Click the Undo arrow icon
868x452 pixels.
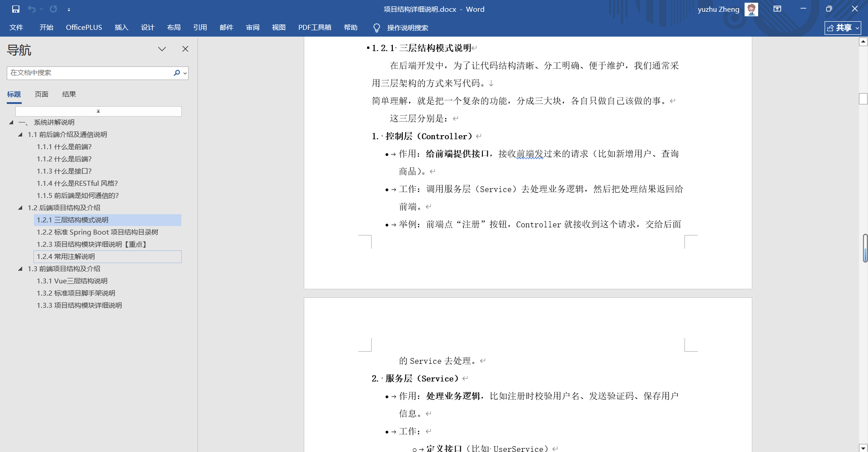[x=31, y=9]
